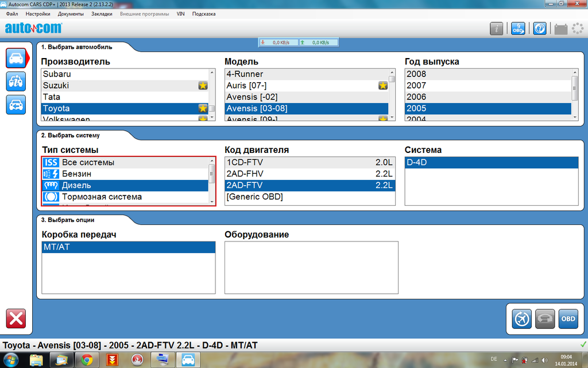Select Бензин system type
This screenshot has height=368, width=588.
(125, 174)
